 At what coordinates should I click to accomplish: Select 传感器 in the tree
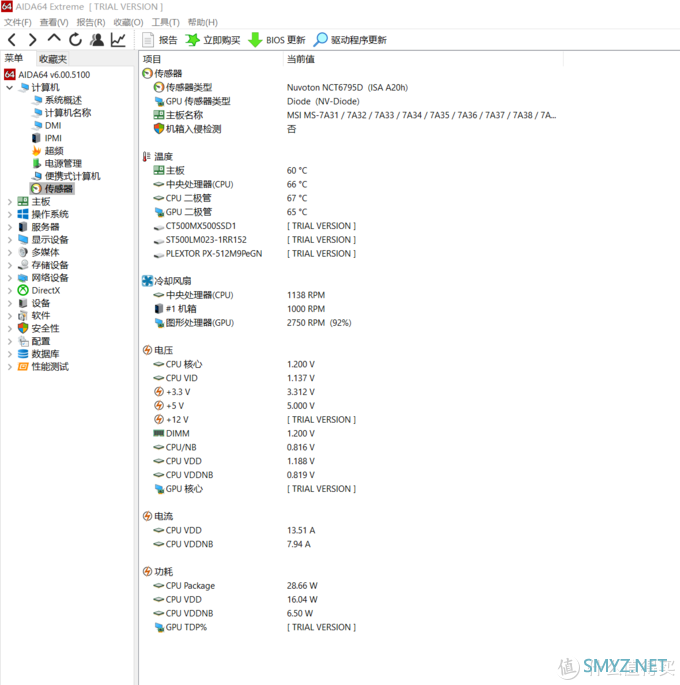(52, 189)
